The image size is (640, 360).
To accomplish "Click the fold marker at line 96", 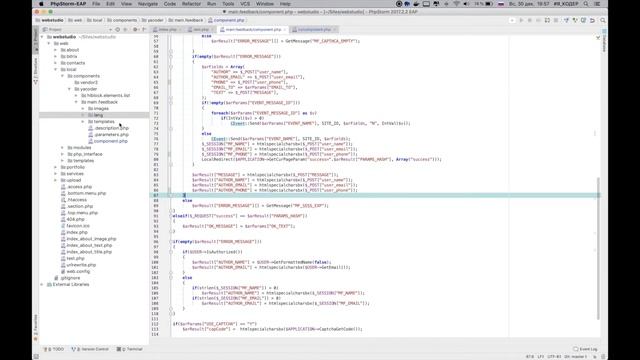I will point(171,242).
